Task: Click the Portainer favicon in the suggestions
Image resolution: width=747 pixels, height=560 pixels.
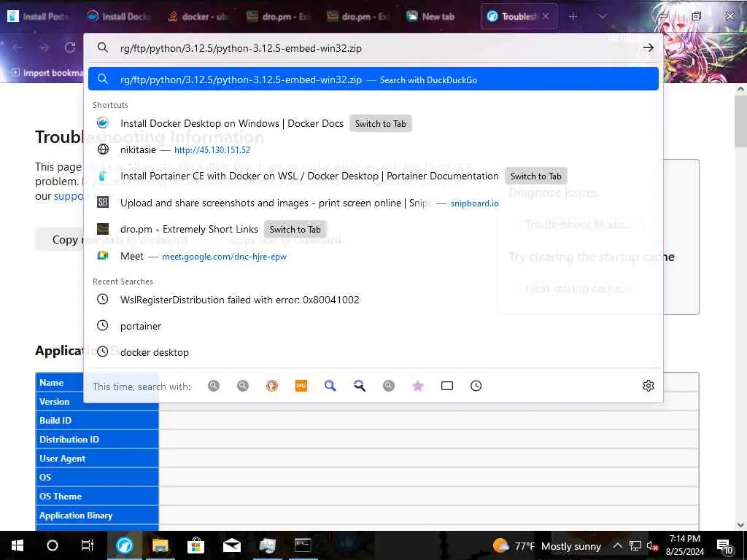Action: click(x=103, y=176)
